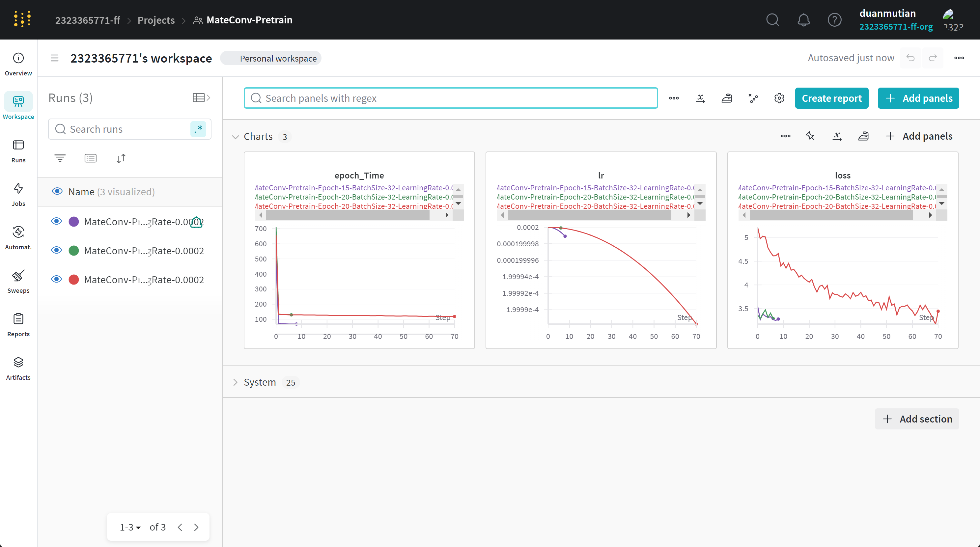Screen dimensions: 980x547
Task: Go to previous runs page
Action: 180,527
